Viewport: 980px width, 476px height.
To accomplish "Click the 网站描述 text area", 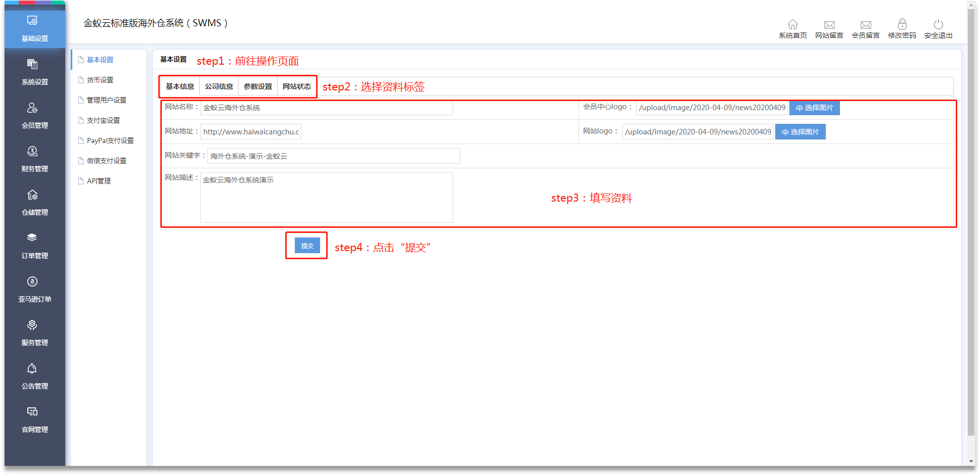I will pos(326,198).
